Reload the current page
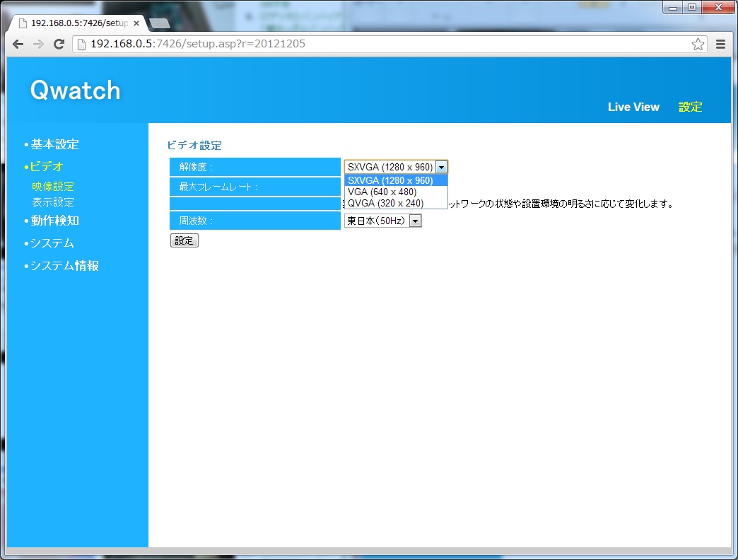 click(59, 45)
